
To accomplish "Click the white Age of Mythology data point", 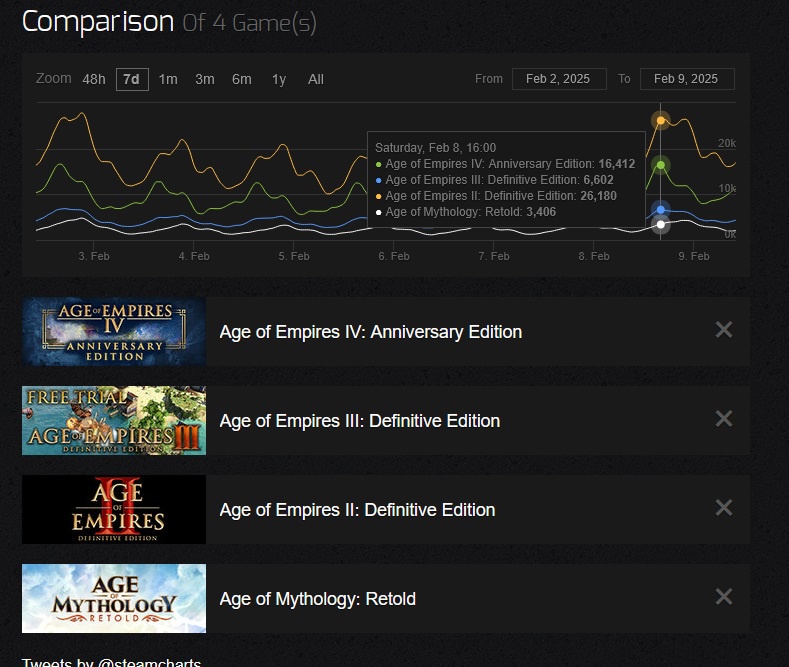I will pos(661,224).
